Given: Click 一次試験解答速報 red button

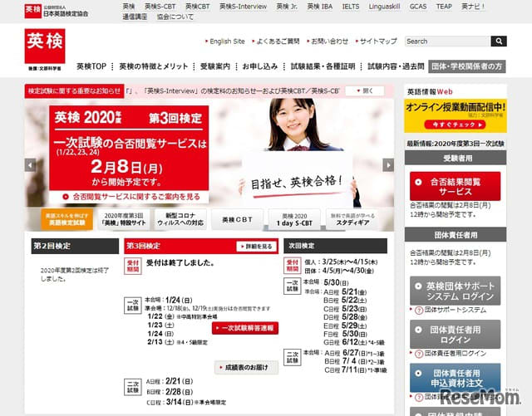Looking at the screenshot, I should point(245,328).
